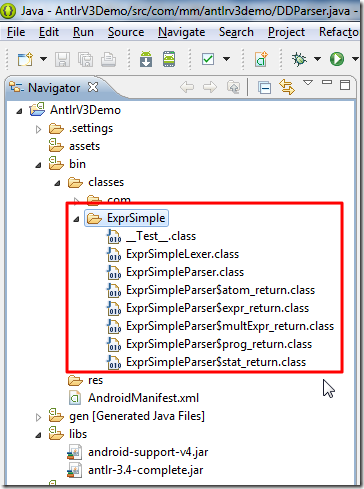Select the bin folder
Image resolution: width=364 pixels, height=489 pixels.
(x=77, y=164)
